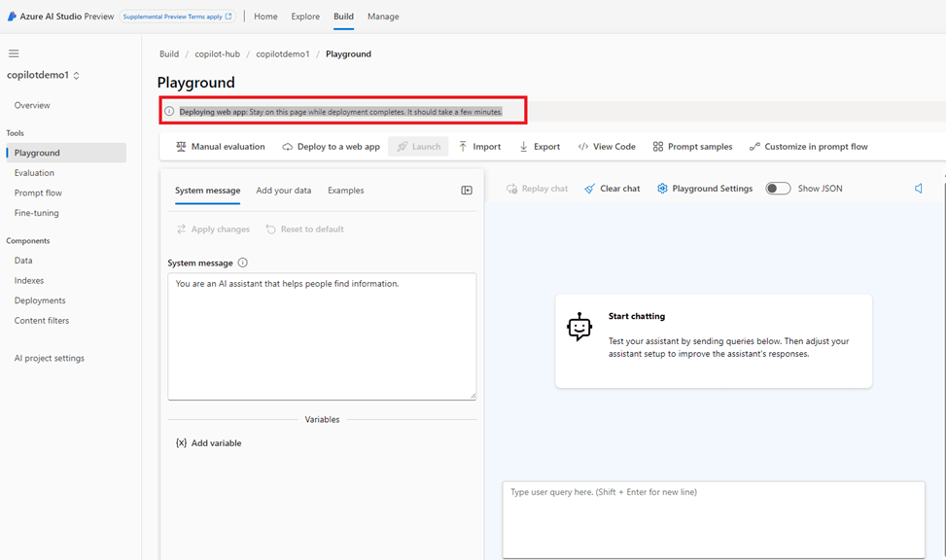The width and height of the screenshot is (946, 560).
Task: Click the View Code button label
Action: pos(614,147)
